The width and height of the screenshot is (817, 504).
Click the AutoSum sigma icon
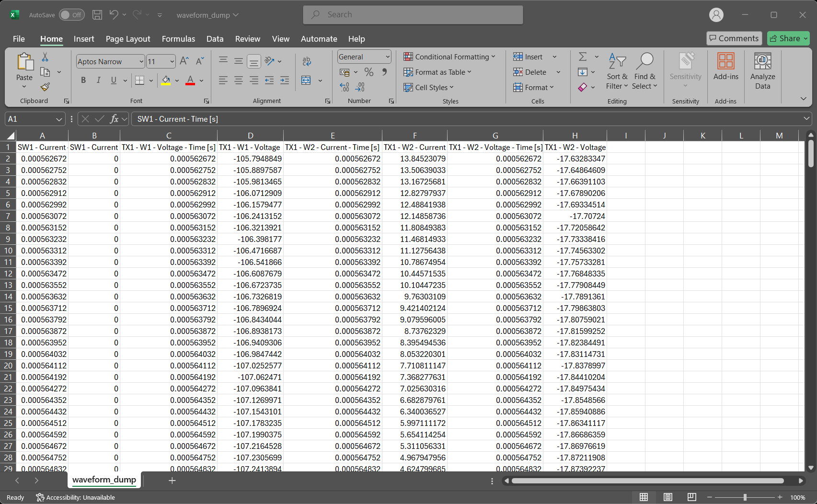click(583, 57)
